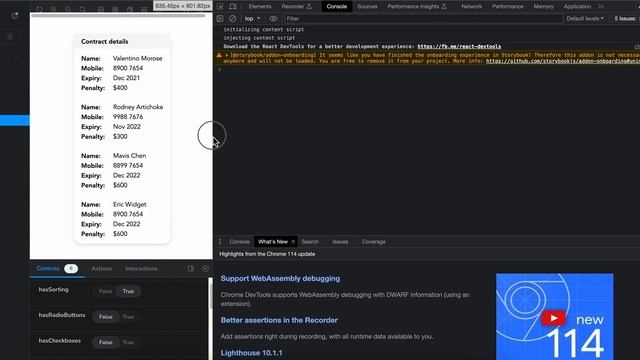The height and width of the screenshot is (360, 640).
Task: Hide the Storybook addons panel icon
Action: coord(205,269)
